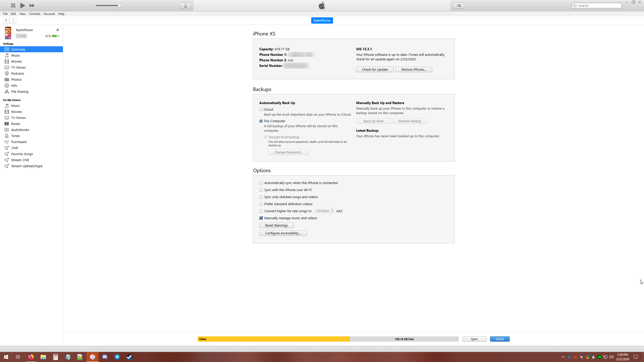The image size is (644, 362).
Task: Click the fast-forward skip icon
Action: [32, 5]
